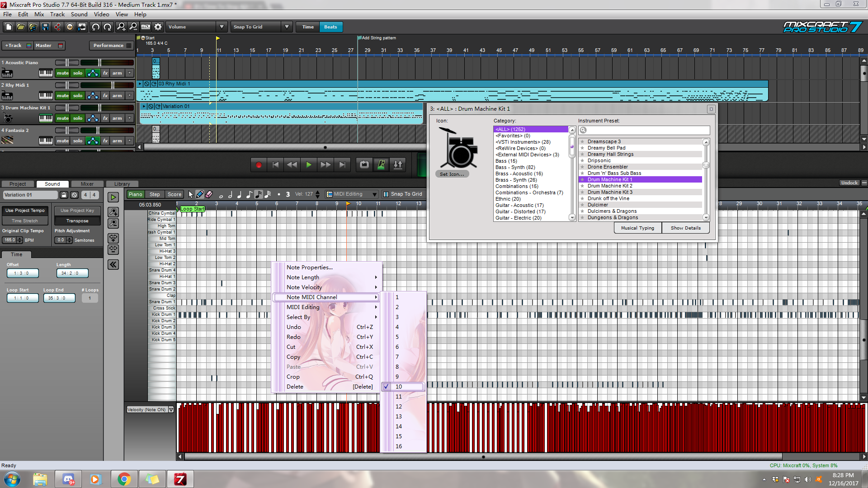
Task: Arm the Drum Machine Kit 1 track
Action: [x=117, y=118]
